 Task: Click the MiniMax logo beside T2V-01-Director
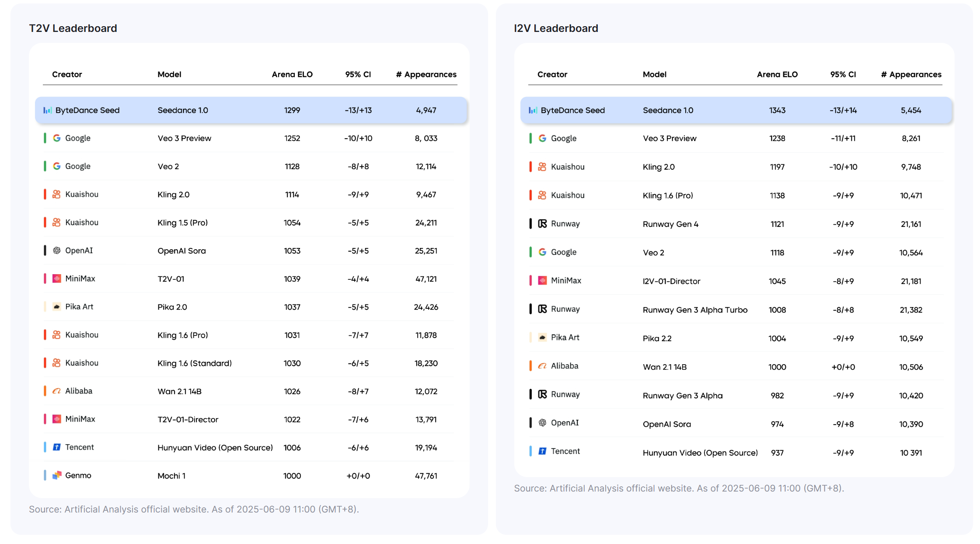pyautogui.click(x=57, y=419)
